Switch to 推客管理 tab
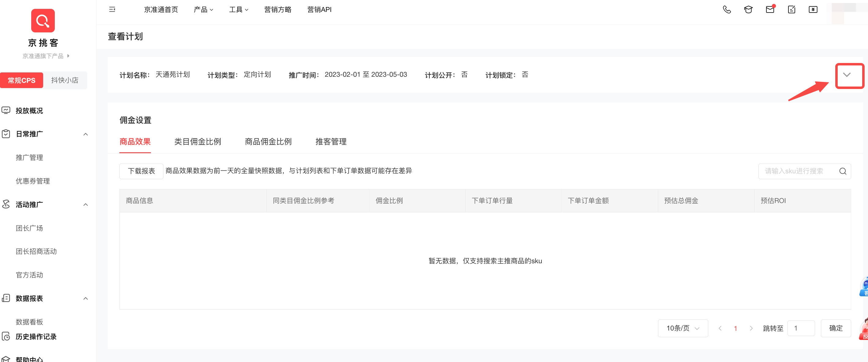This screenshot has width=868, height=362. click(331, 142)
